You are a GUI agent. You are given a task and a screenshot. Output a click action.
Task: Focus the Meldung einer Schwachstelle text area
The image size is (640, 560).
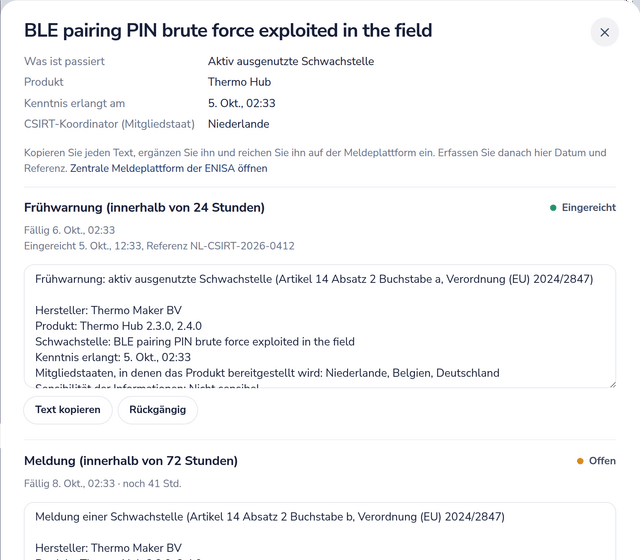pyautogui.click(x=320, y=531)
